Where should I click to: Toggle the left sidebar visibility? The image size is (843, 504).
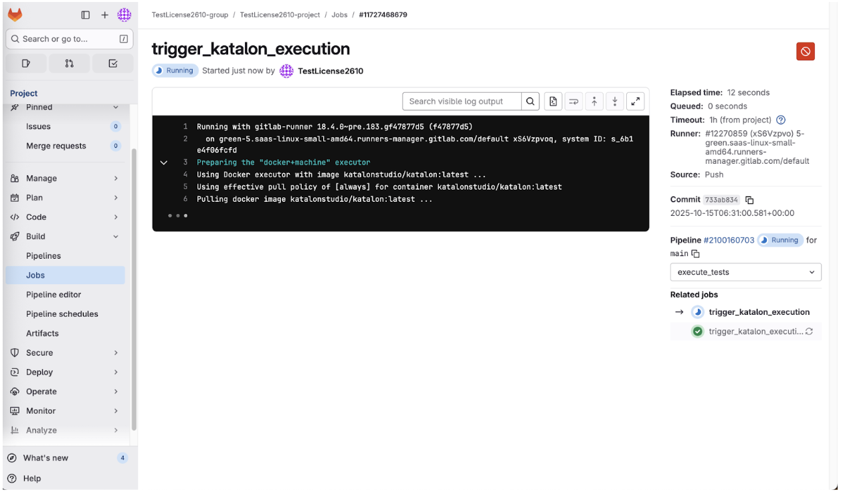[85, 14]
